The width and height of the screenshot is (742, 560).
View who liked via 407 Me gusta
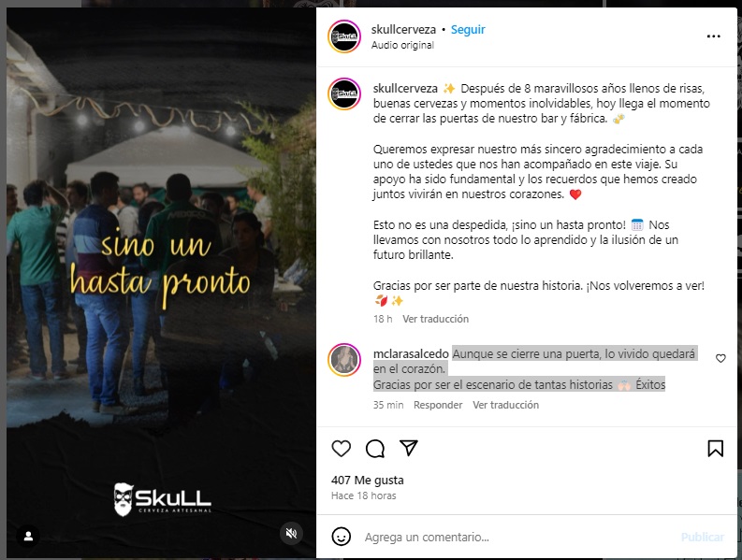[x=367, y=481]
